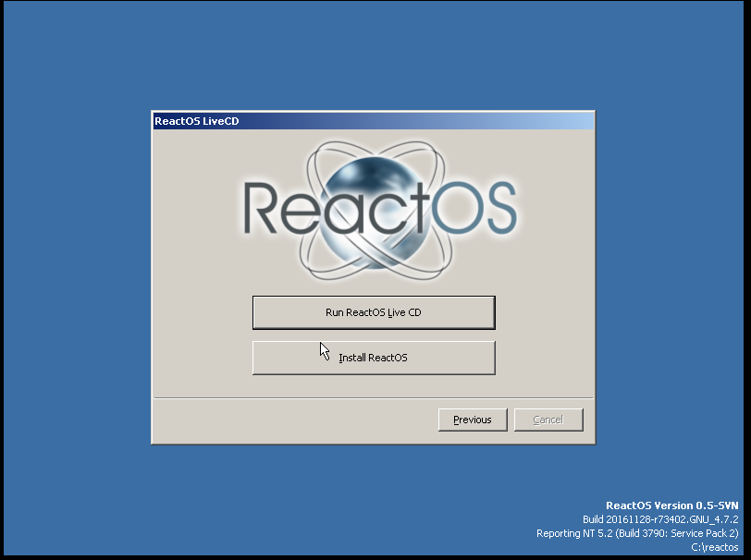Click the Reporting NT 5.2 text line
751x560 pixels.
click(637, 533)
